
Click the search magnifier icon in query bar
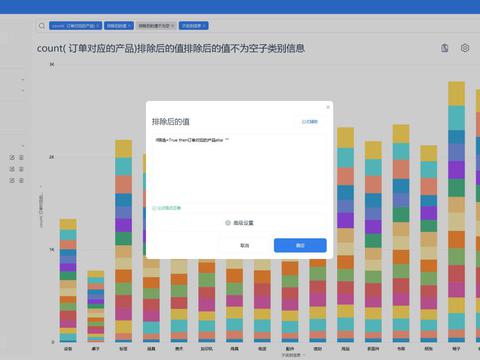pos(42,26)
